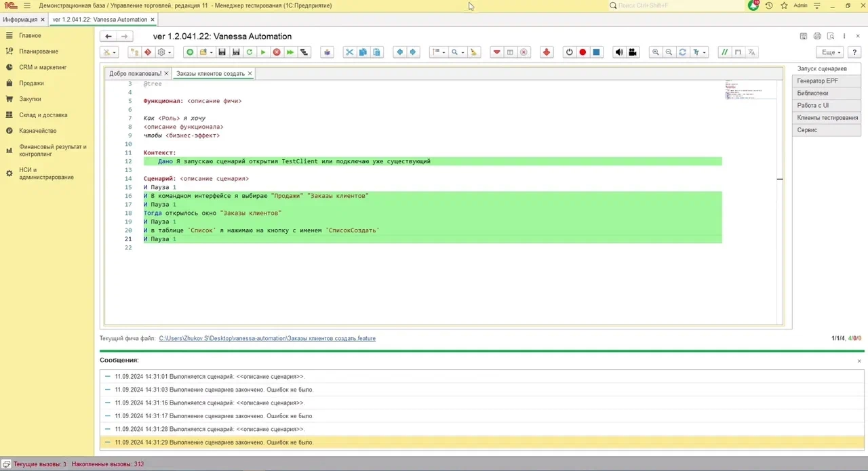Click the video camera recording icon
This screenshot has height=471, width=868.
tap(633, 52)
